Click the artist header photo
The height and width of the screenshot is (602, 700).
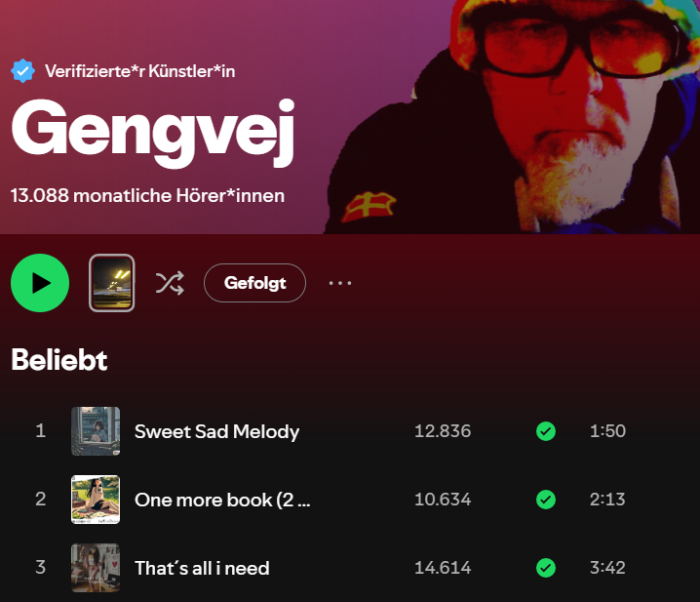[514, 117]
